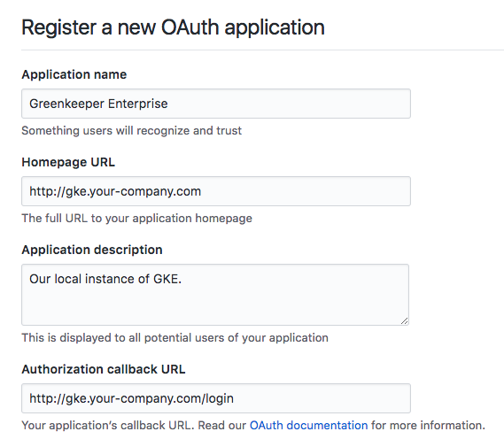Click the "Your application's callback URL" hint text

tap(108, 425)
